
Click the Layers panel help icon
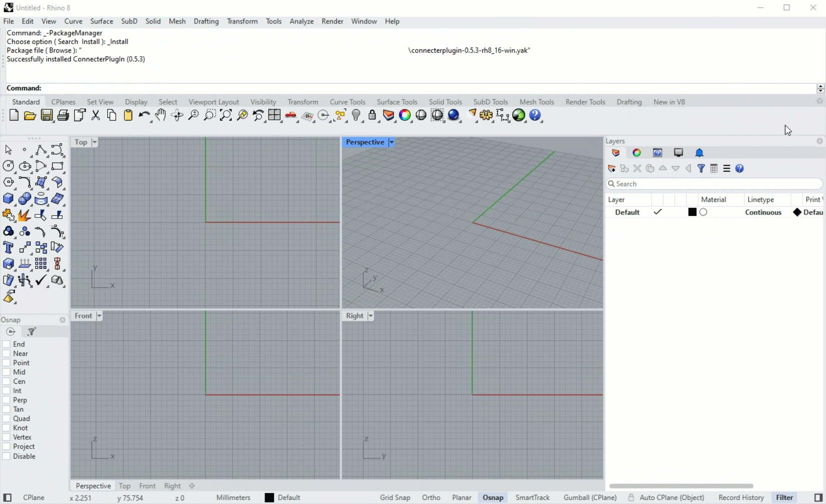point(740,168)
